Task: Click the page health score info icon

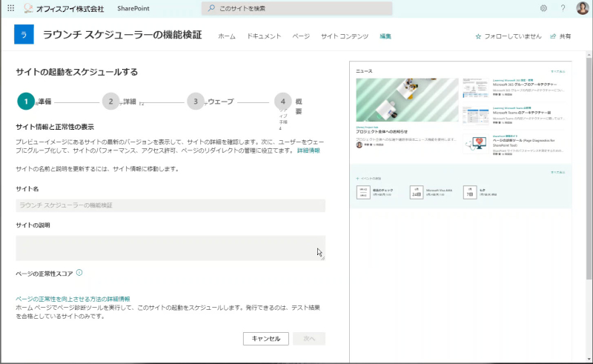Action: tap(79, 272)
